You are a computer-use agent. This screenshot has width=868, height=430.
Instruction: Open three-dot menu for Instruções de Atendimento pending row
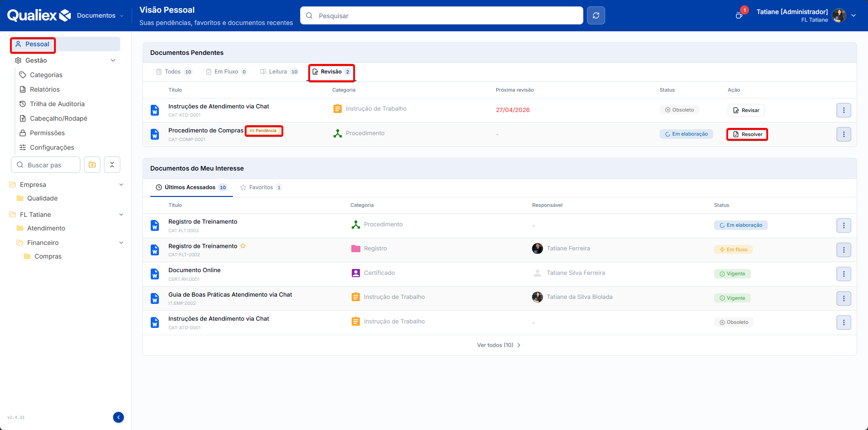[x=844, y=110]
